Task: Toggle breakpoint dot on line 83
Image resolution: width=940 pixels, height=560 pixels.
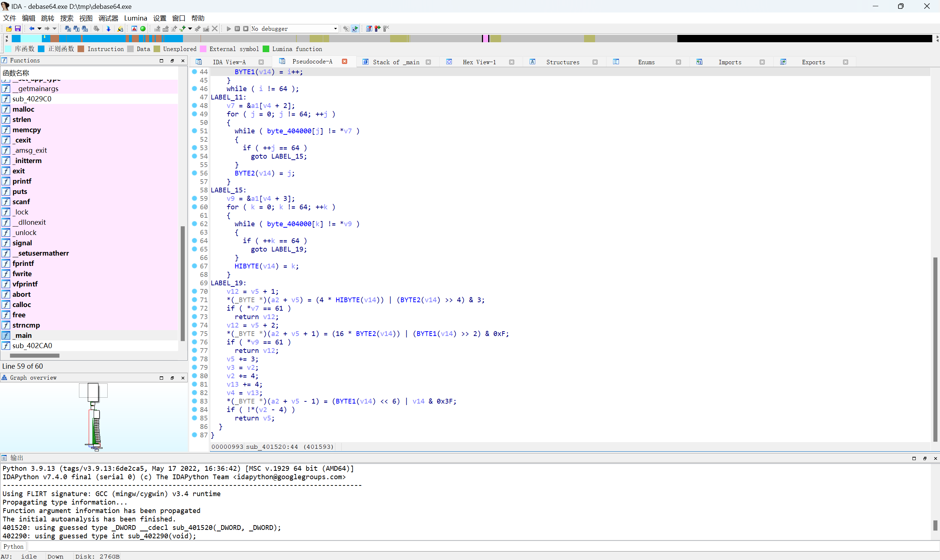Action: click(194, 401)
